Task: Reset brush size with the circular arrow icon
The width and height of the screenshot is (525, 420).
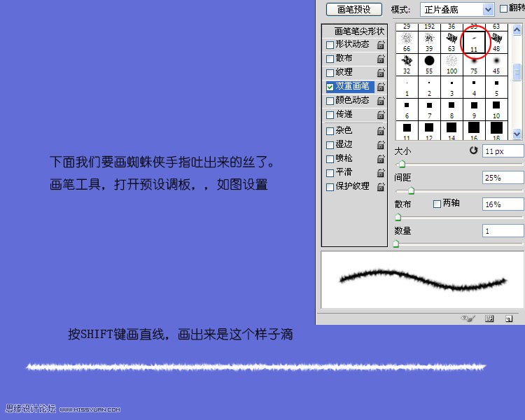Action: tap(473, 150)
